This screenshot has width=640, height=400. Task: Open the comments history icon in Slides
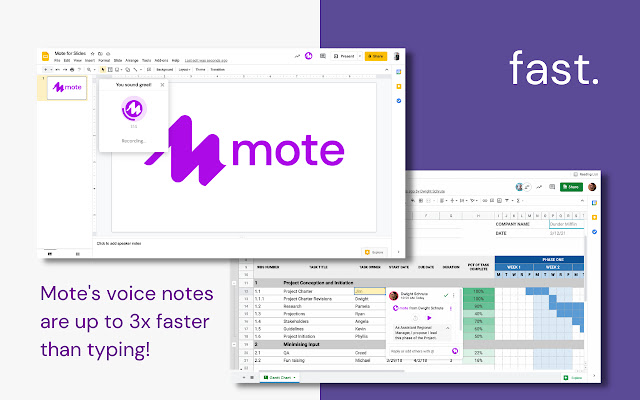tap(323, 56)
